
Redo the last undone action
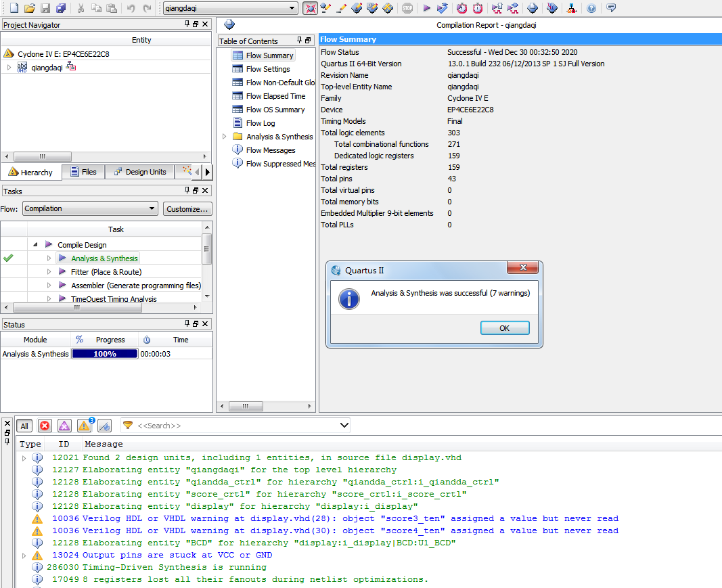pos(147,8)
